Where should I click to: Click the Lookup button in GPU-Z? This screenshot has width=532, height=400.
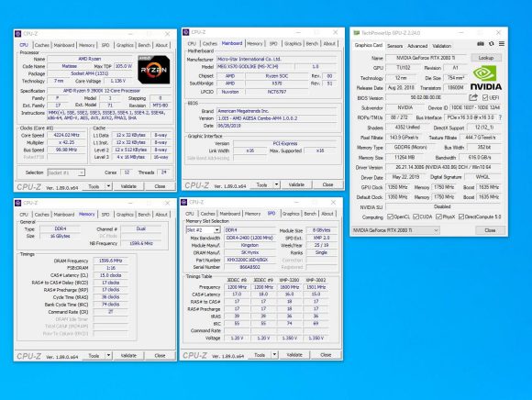tap(486, 58)
